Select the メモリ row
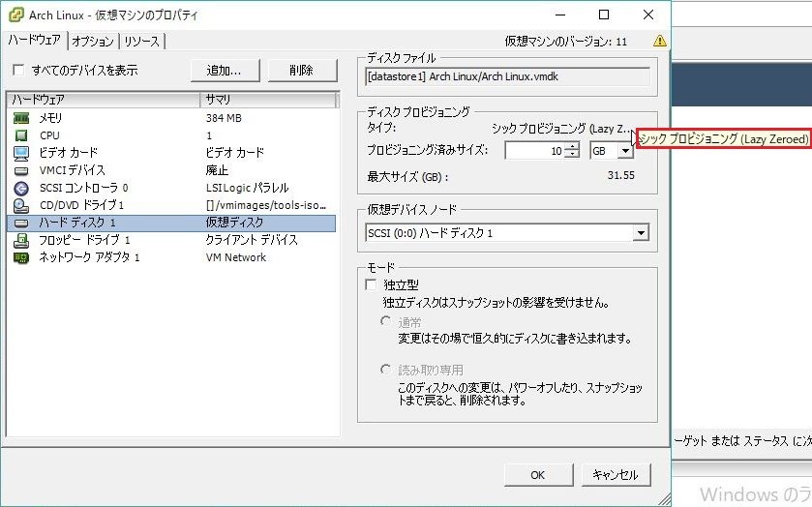The image size is (812, 507). [x=171, y=118]
